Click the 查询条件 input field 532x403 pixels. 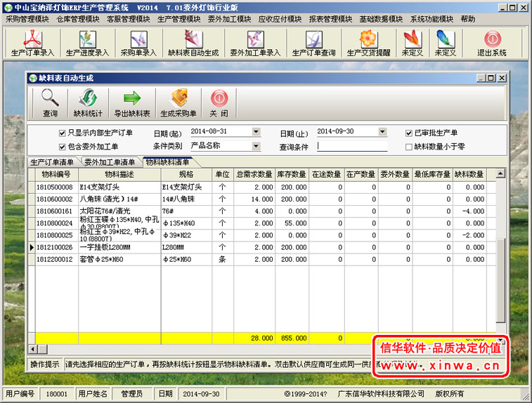point(351,146)
